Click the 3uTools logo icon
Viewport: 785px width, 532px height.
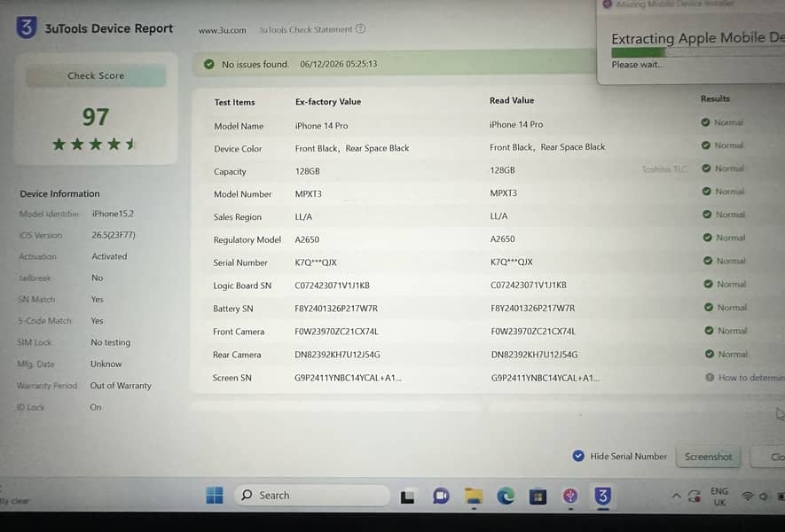[27, 27]
